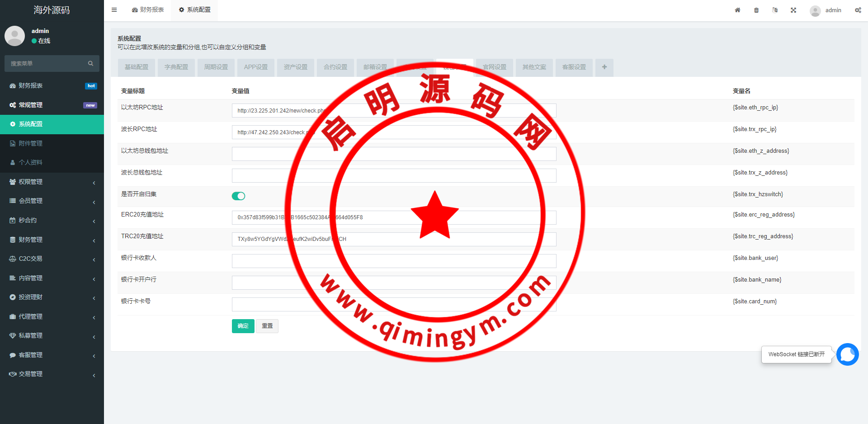
Task: Toggle the sidebar hamburger menu icon
Action: pos(114,10)
